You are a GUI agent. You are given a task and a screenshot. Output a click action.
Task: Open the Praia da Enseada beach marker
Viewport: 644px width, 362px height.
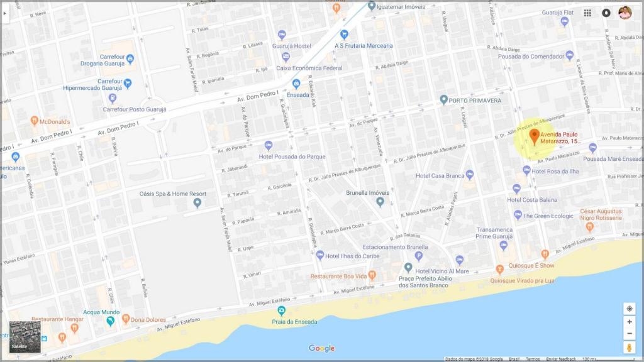coord(281,311)
